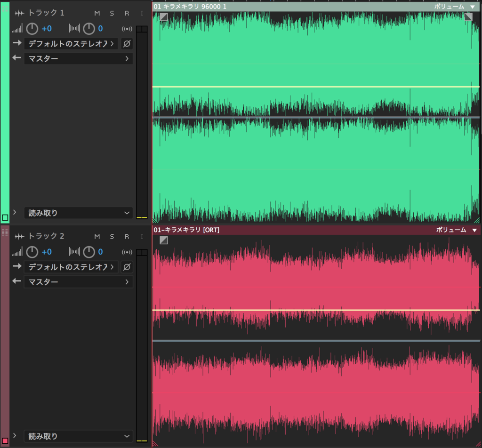Click the pan value 0 on トラック 2
Viewport: 482px width, 448px height.
101,252
